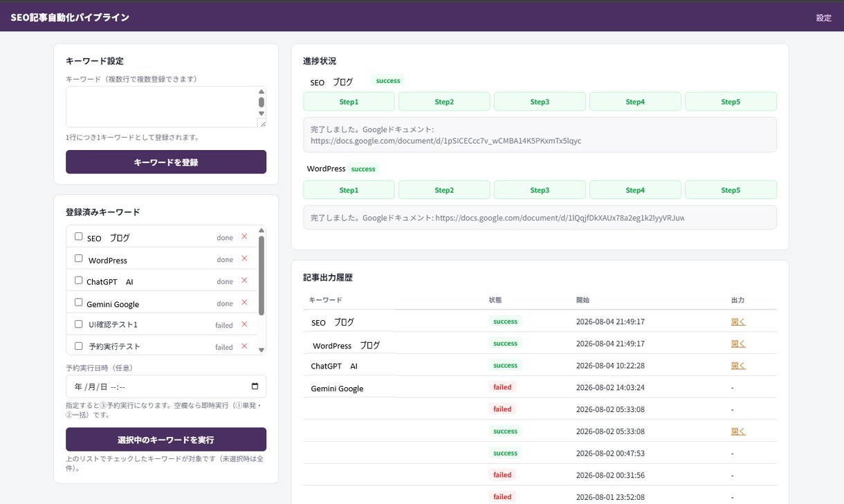Remove Gemini Google keyword with red X

click(x=244, y=302)
